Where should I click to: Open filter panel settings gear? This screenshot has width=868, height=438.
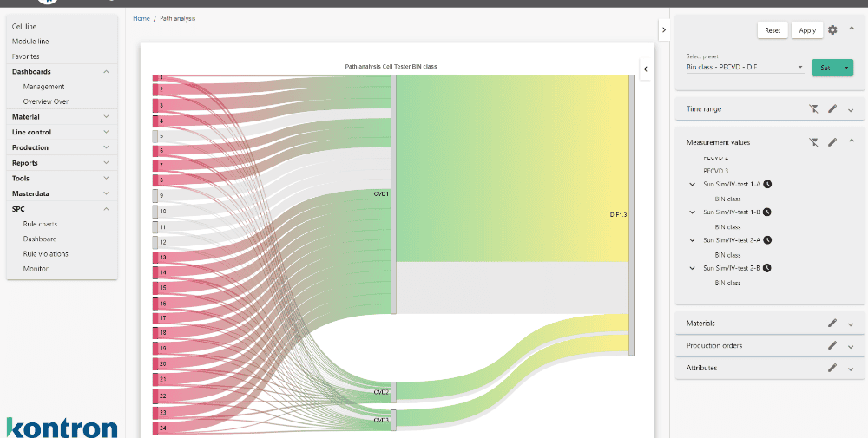[832, 29]
